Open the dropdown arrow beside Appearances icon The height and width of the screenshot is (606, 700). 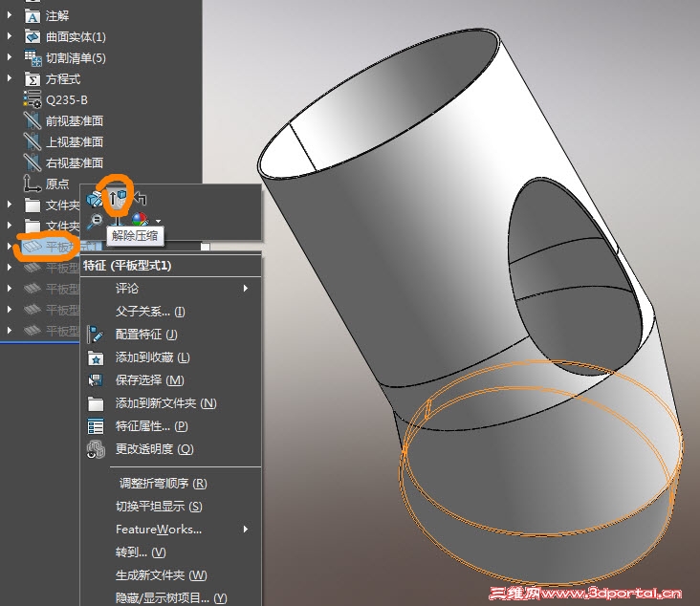pyautogui.click(x=158, y=221)
